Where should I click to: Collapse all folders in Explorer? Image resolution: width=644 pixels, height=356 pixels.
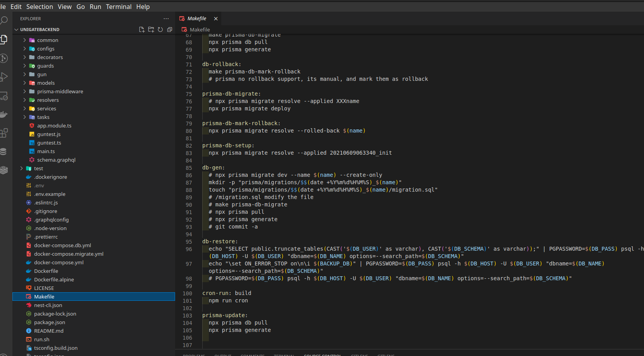(170, 30)
